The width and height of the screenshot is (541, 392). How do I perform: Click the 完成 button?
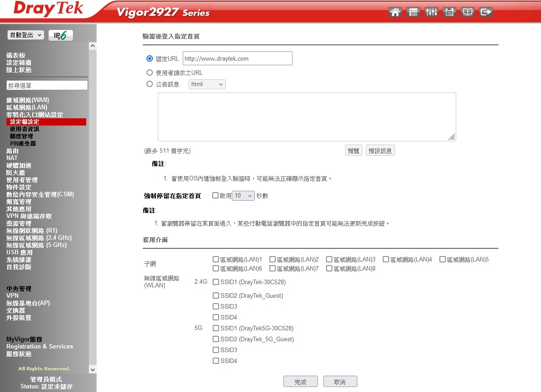tap(300, 382)
